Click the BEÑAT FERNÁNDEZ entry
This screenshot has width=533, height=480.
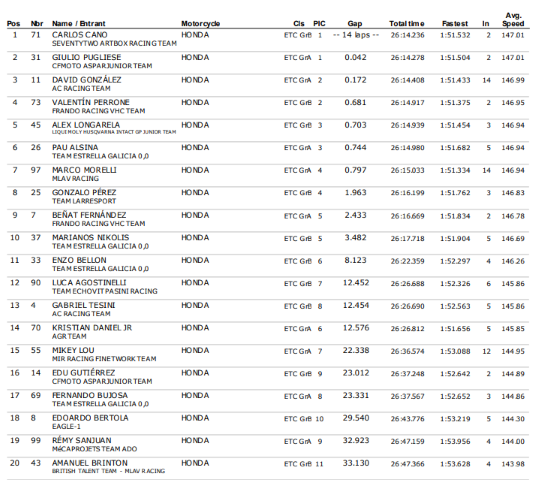(x=89, y=215)
